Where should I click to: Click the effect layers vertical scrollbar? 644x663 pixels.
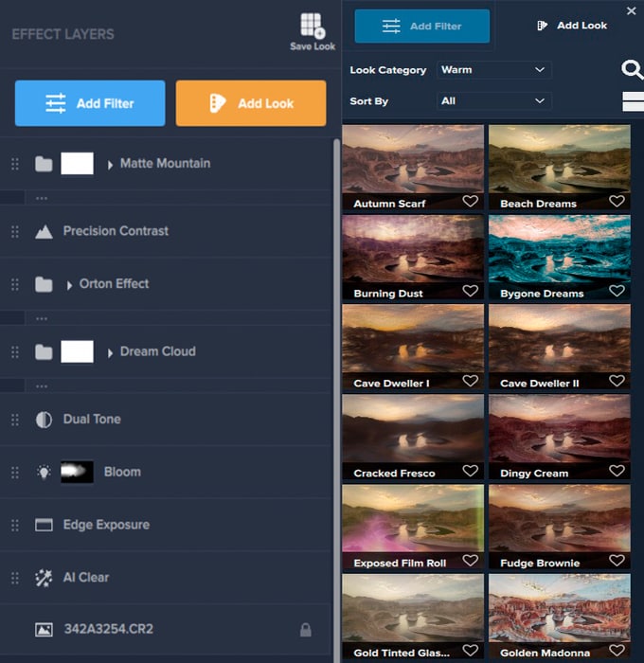coord(336,401)
